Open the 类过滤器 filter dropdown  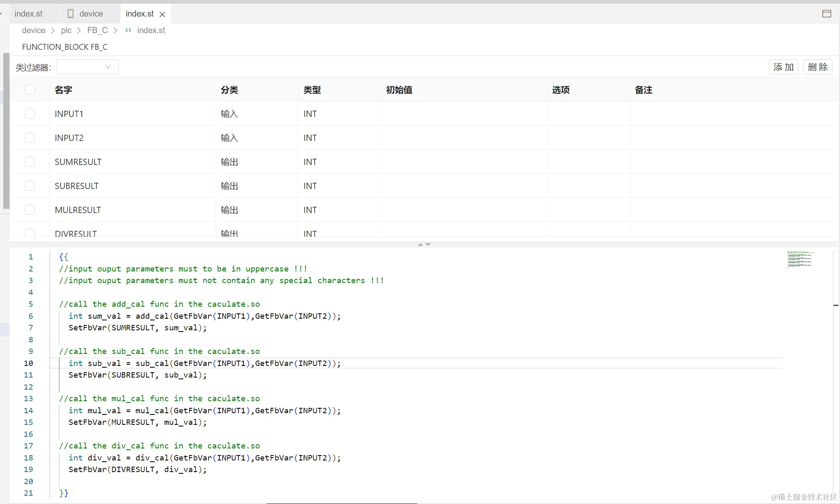pos(87,67)
